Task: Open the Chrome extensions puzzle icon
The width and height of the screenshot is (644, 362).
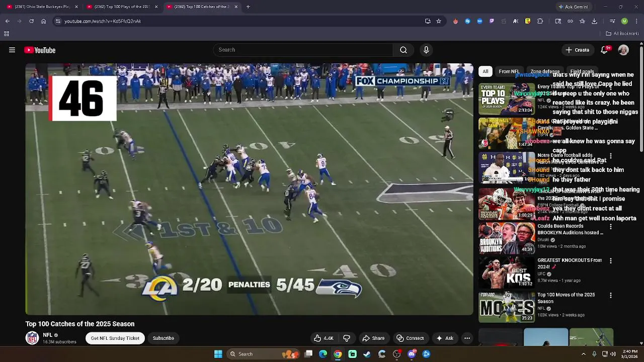Action: (x=540, y=21)
